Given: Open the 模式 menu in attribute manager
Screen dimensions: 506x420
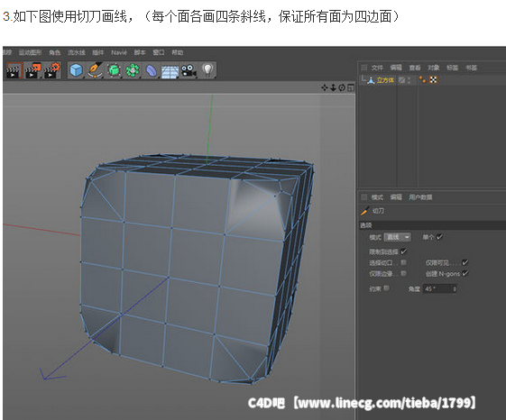Looking at the screenshot, I should tap(377, 197).
